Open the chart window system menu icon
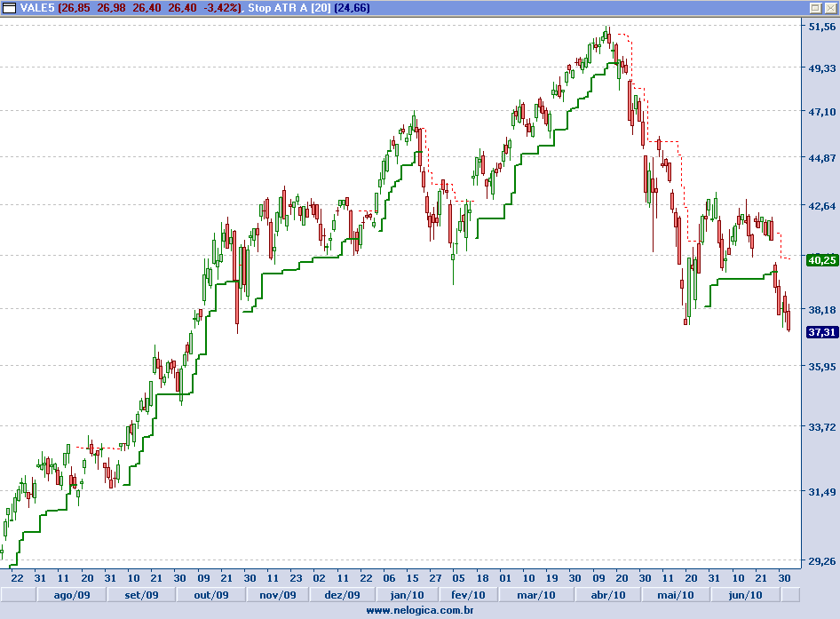The width and height of the screenshot is (840, 619). click(x=9, y=7)
